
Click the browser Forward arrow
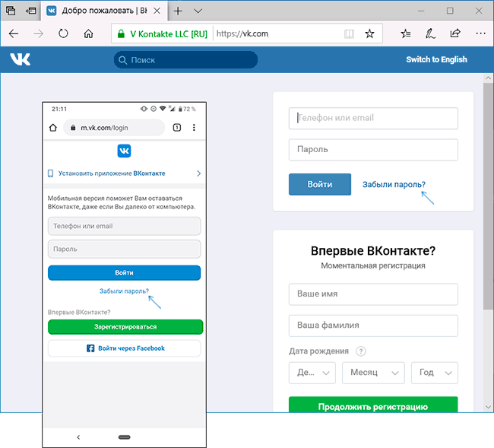(x=38, y=33)
